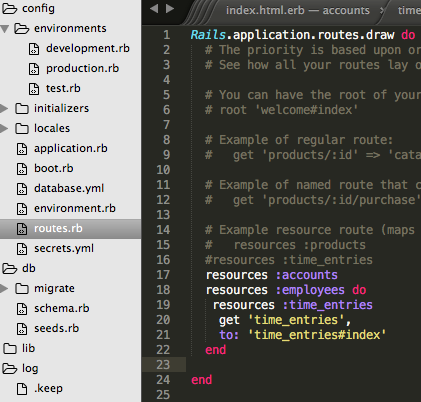
Task: Click the db folder icon
Action: coord(9,268)
